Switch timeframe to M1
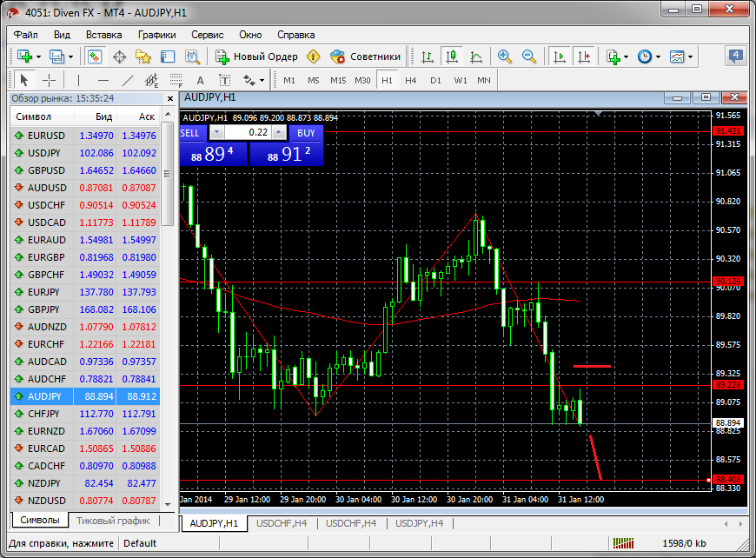This screenshot has width=756, height=558. [x=289, y=81]
